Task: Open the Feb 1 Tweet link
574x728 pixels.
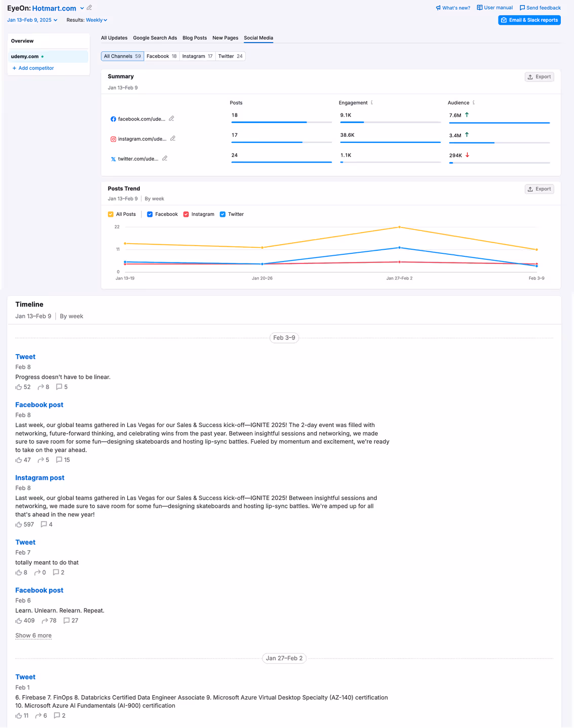Action: [x=25, y=677]
